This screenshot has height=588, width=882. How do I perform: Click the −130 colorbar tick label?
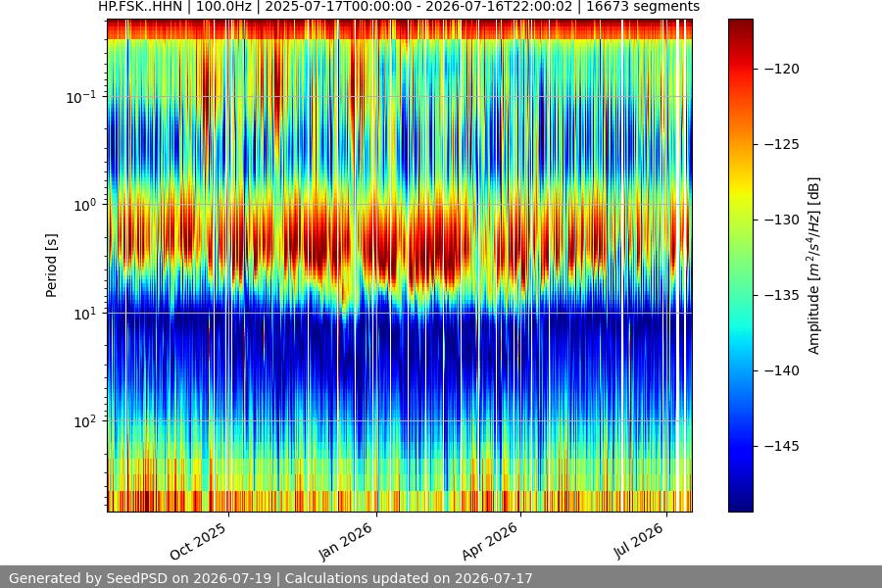(782, 220)
